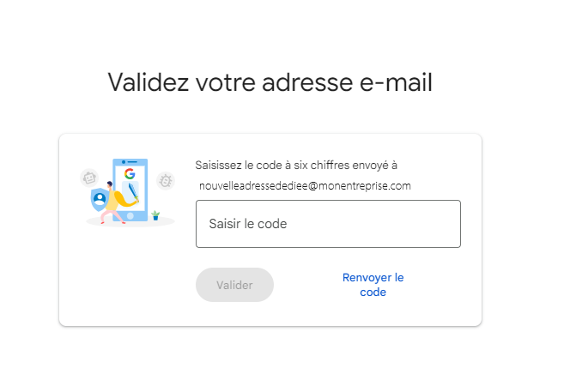Click the "Renvoyer le code" link
Screen dimensions: 588x374
coord(373,285)
